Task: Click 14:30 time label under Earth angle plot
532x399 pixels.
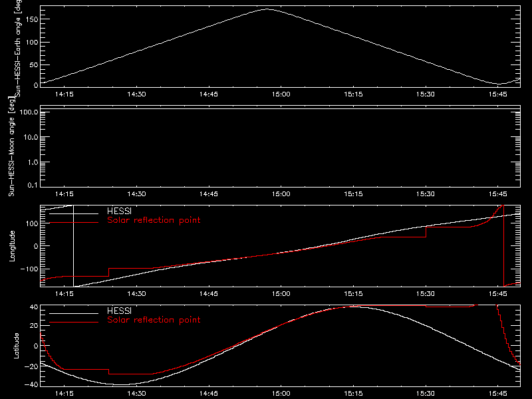Action: click(136, 94)
